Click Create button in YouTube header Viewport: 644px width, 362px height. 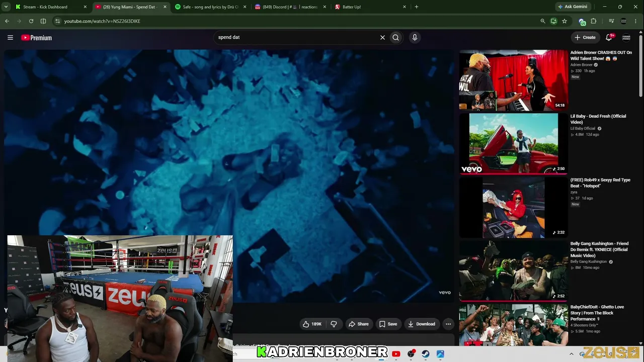[x=585, y=37]
